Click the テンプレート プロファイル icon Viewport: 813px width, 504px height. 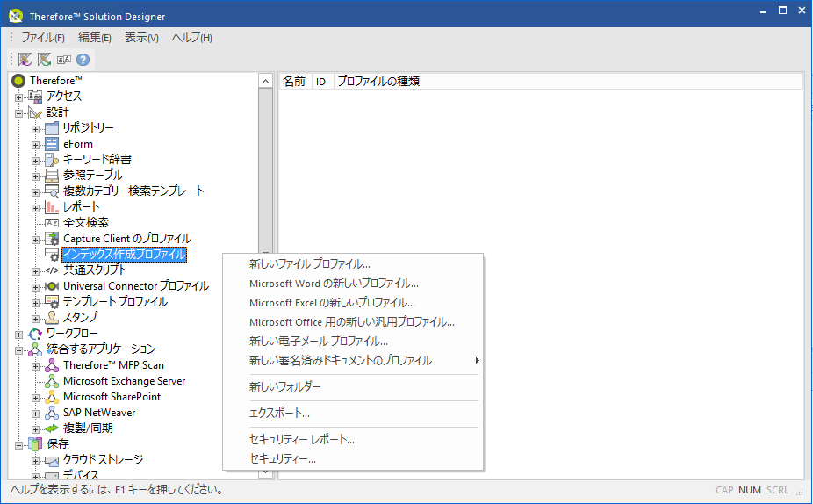(52, 302)
